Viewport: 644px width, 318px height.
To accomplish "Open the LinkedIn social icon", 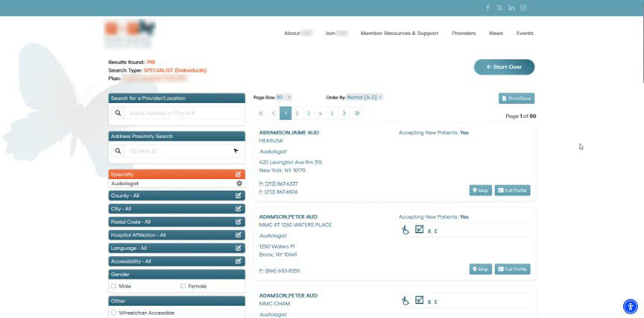I will pos(511,7).
